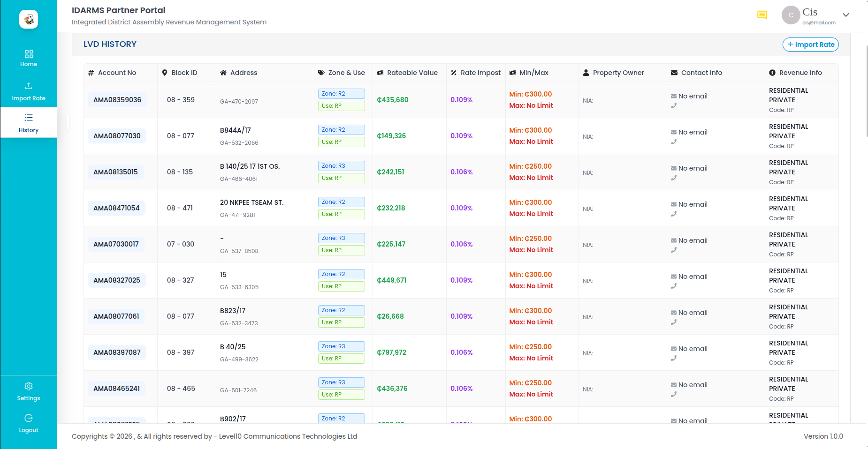Select account number AMA08135015
Screen dimensions: 868x449
(115, 172)
